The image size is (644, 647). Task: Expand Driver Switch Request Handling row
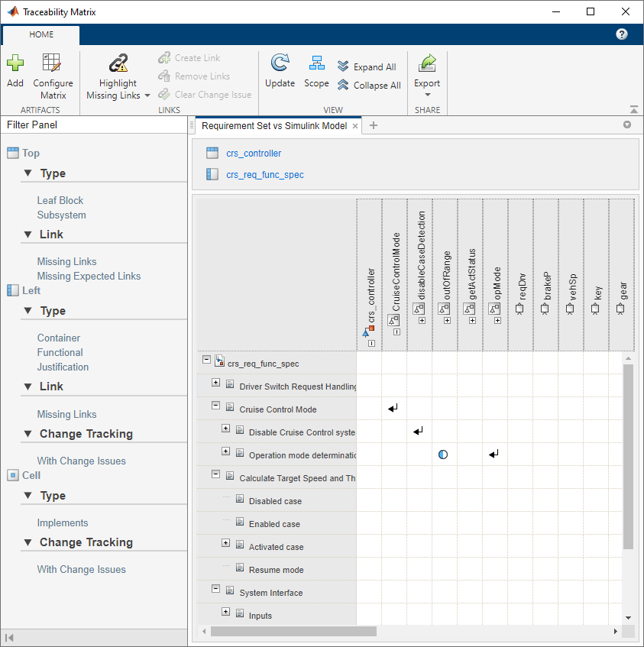pos(215,383)
